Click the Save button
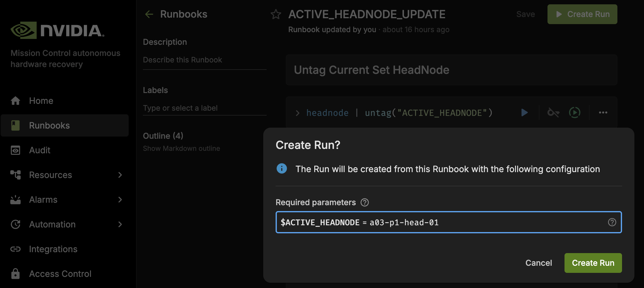 tap(526, 14)
